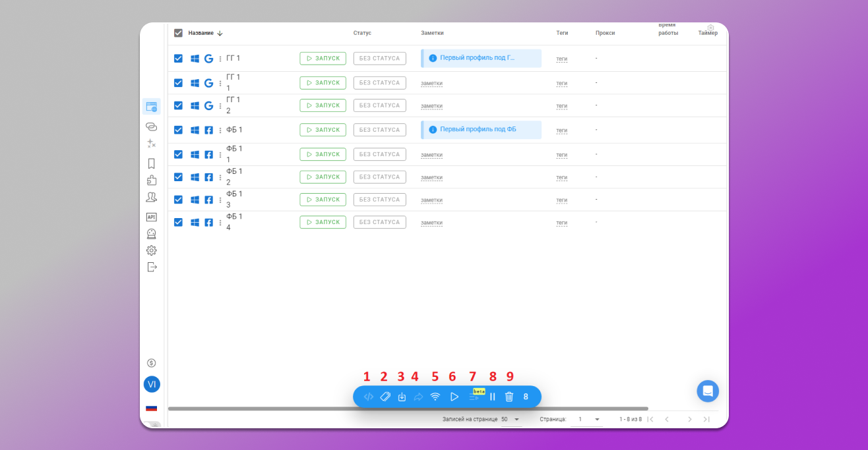The height and width of the screenshot is (450, 868).
Task: Sort the table by the Название column
Action: point(201,33)
